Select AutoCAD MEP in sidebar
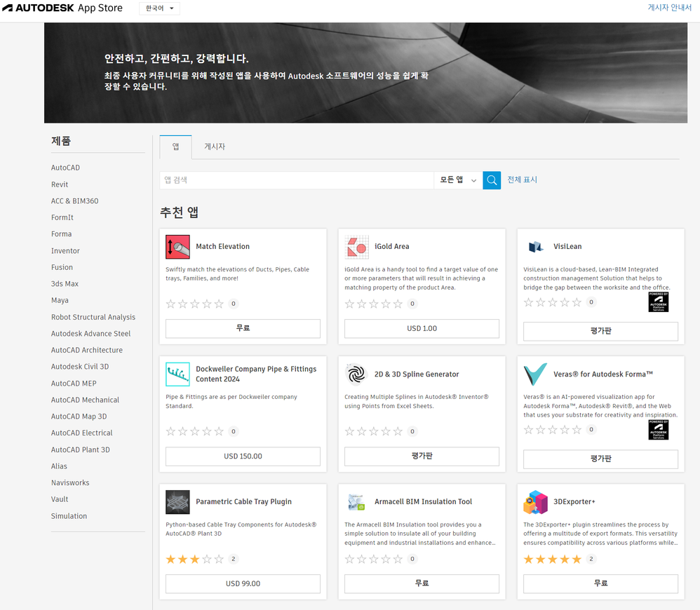This screenshot has height=610, width=700. (74, 384)
